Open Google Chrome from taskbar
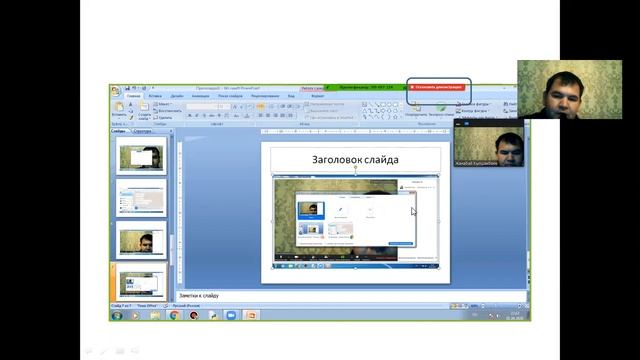Viewport: 640px width, 360px height. point(174,315)
